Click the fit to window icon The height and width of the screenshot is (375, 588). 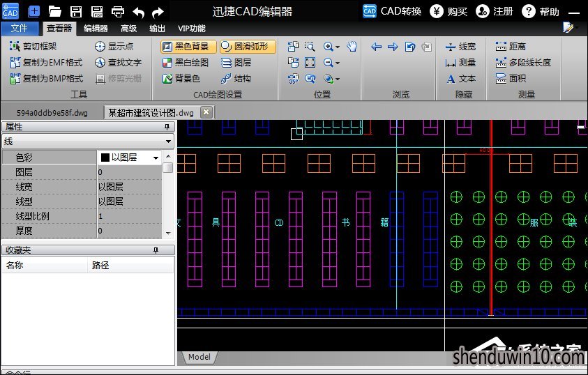(310, 63)
